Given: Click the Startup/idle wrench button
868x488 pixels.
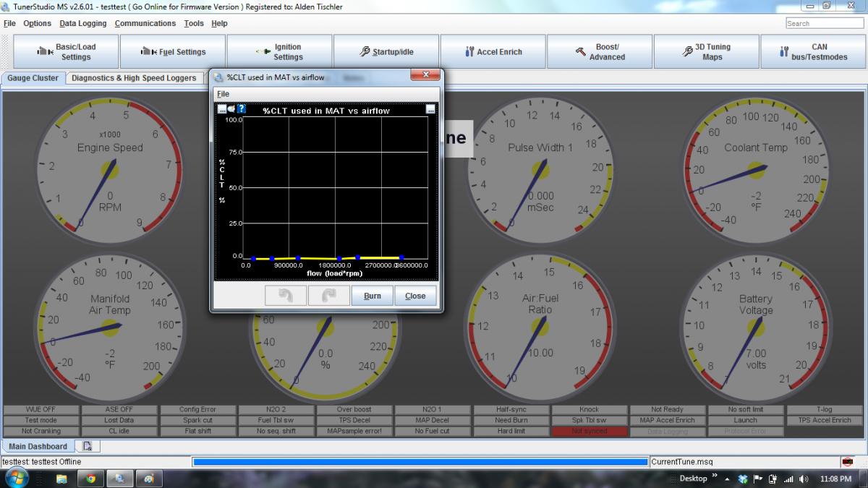Looking at the screenshot, I should (x=386, y=52).
